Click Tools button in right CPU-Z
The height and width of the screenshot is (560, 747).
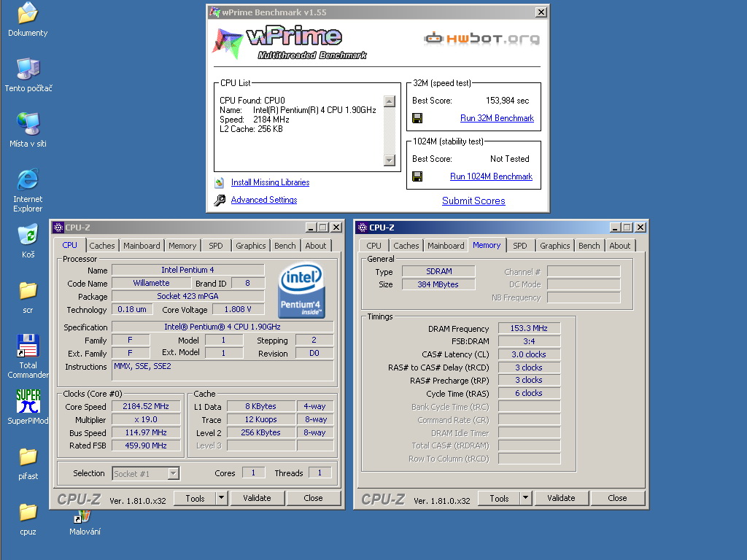click(x=499, y=498)
